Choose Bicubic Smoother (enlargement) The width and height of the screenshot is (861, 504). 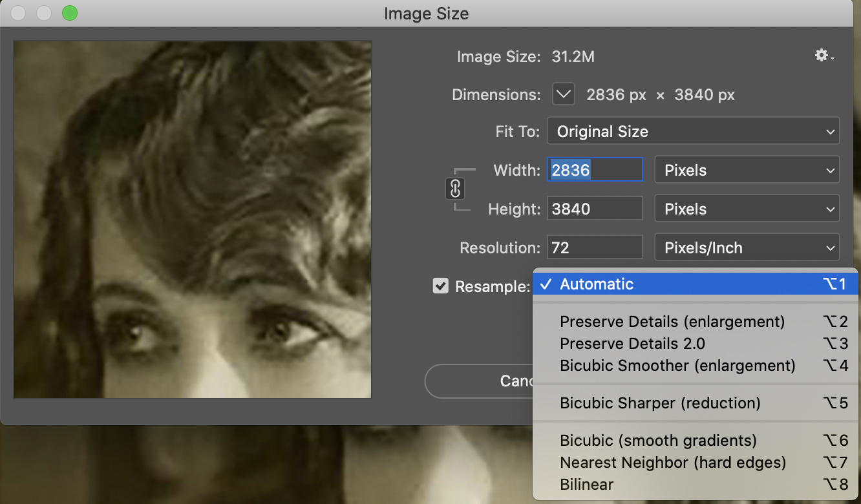click(677, 366)
